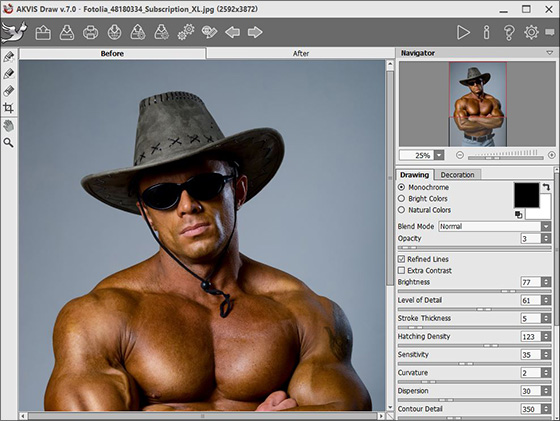The height and width of the screenshot is (421, 560).
Task: Open the AKVIS home page bird logo
Action: (14, 32)
